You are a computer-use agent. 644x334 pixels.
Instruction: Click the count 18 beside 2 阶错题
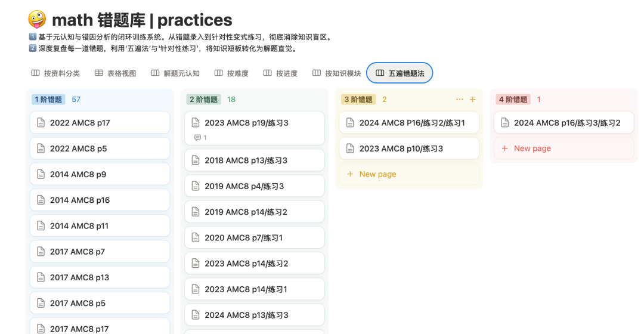[x=231, y=100]
